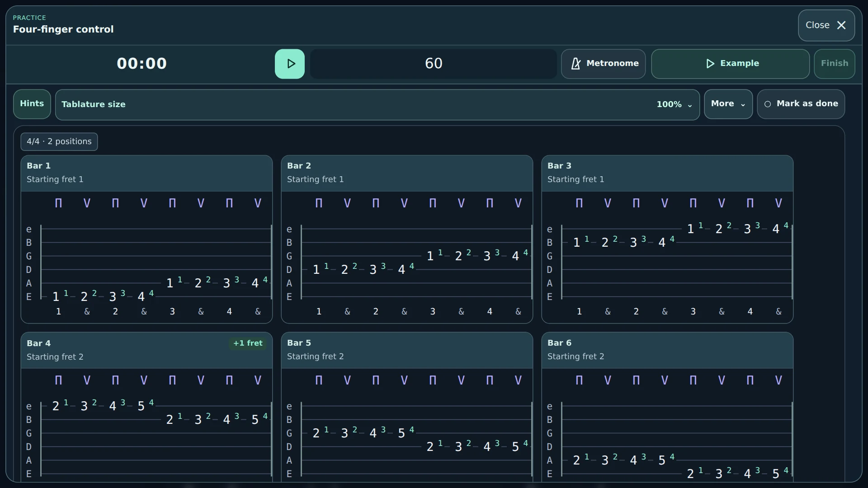Screen dimensions: 868x488
Task: Toggle the Hints button
Action: pos(32,104)
